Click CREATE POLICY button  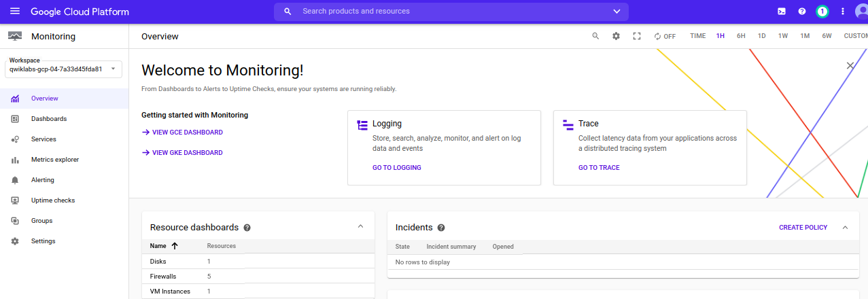coord(803,228)
